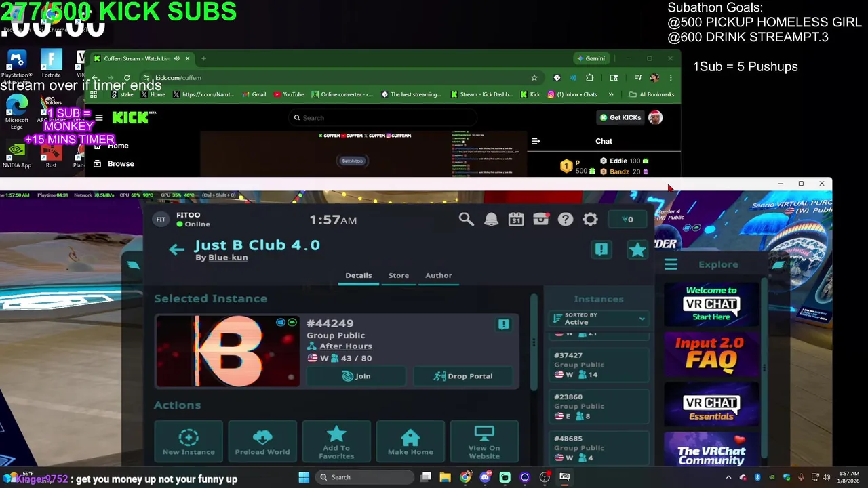The image size is (868, 488).
Task: Open the VRChat calendar icon
Action: 516,219
